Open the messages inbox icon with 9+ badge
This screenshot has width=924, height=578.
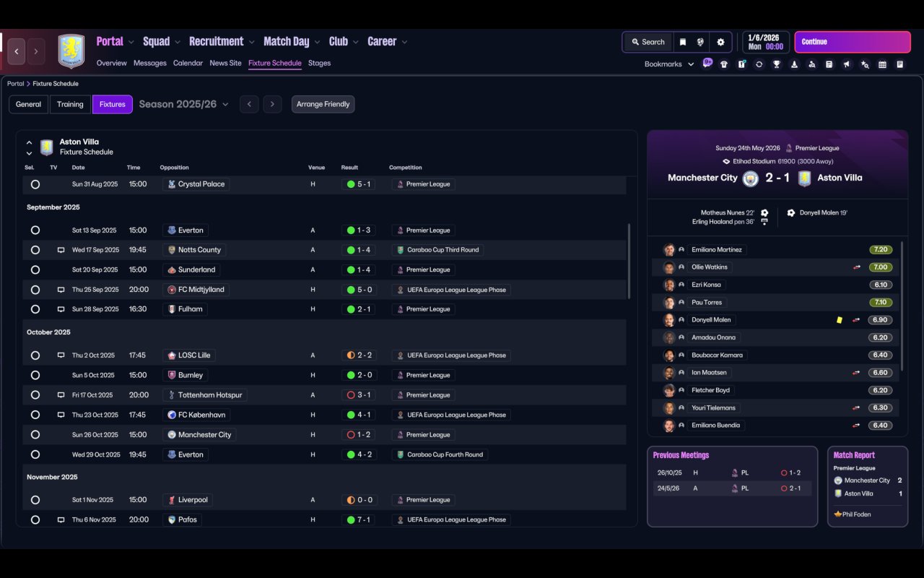(707, 64)
